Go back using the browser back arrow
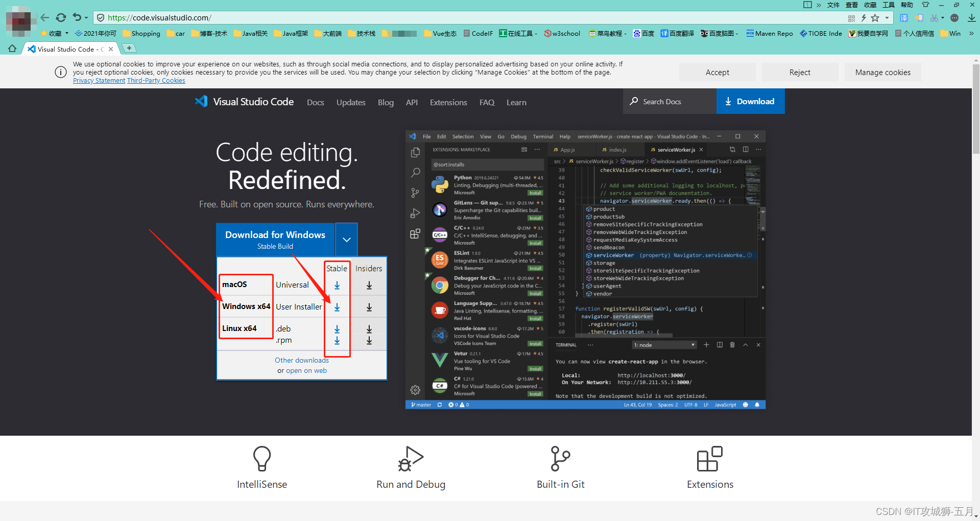This screenshot has height=521, width=980. (x=45, y=18)
